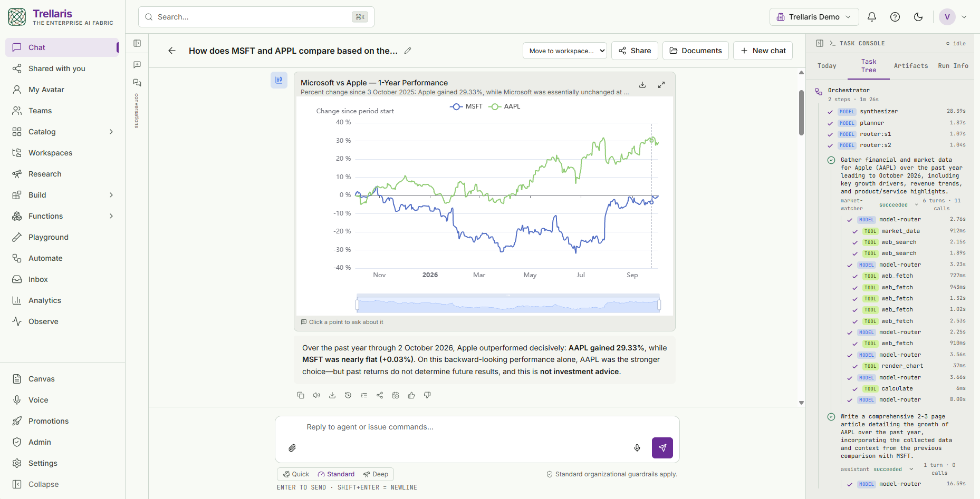The height and width of the screenshot is (499, 980).
Task: Open My Avatar in sidebar
Action: 62,90
